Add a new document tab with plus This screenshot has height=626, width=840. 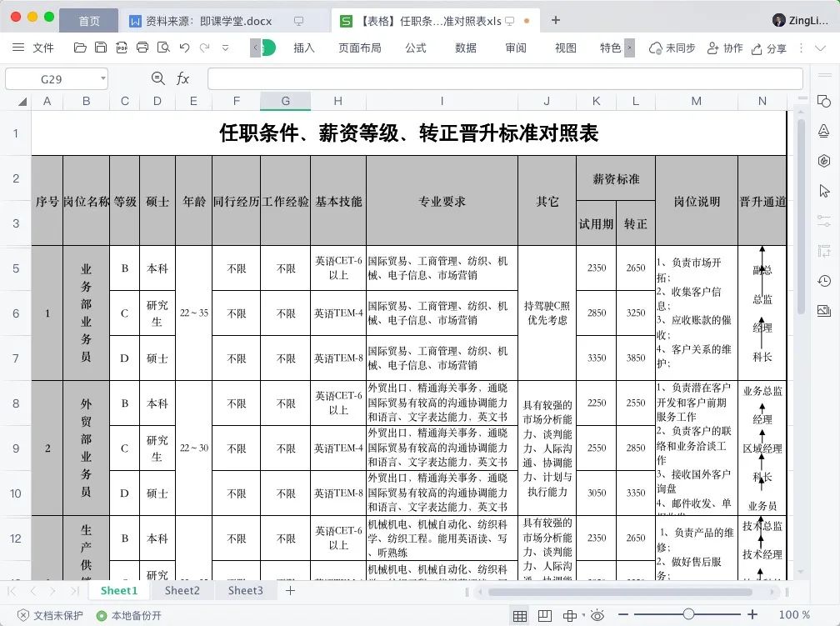(x=556, y=20)
